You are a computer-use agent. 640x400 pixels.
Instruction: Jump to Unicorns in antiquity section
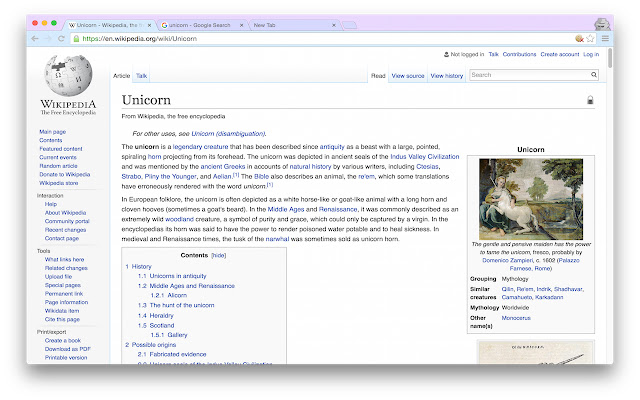click(178, 276)
